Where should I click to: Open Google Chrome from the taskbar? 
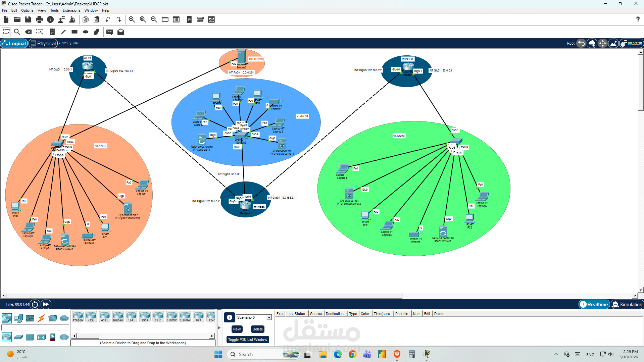pos(352,354)
